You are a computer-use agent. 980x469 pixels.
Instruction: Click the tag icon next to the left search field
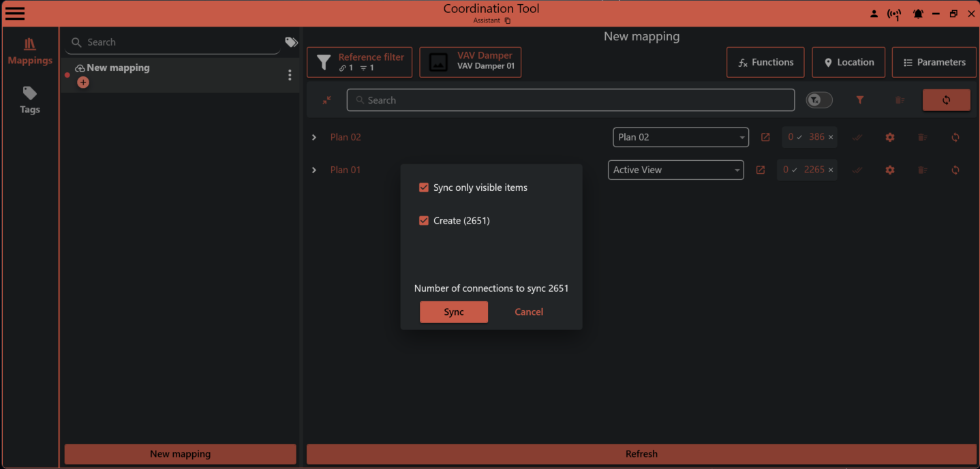tap(291, 42)
